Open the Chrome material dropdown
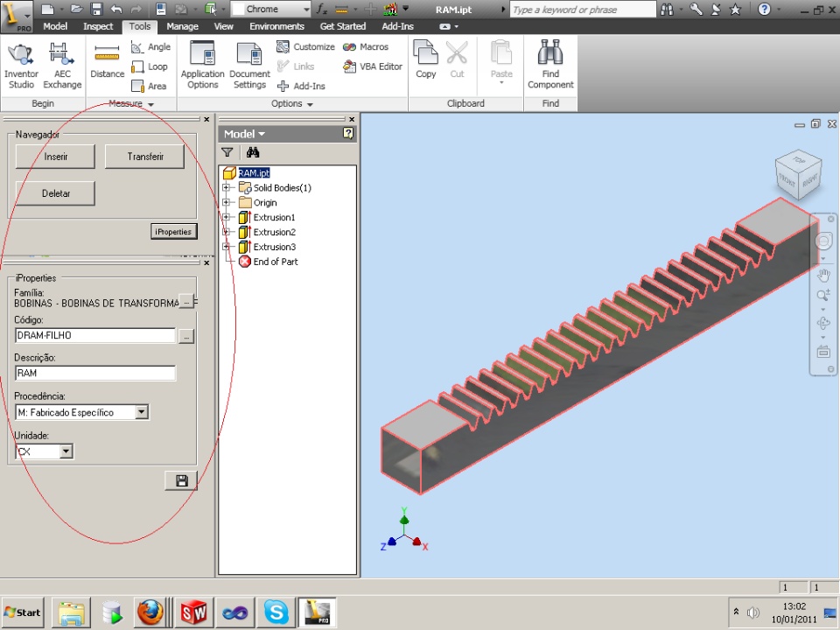This screenshot has width=840, height=630. tap(304, 10)
